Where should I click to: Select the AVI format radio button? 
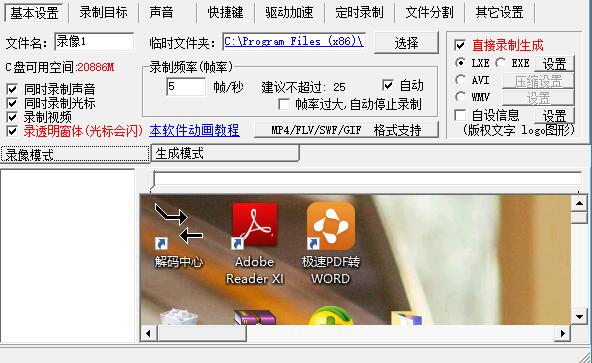(x=460, y=80)
